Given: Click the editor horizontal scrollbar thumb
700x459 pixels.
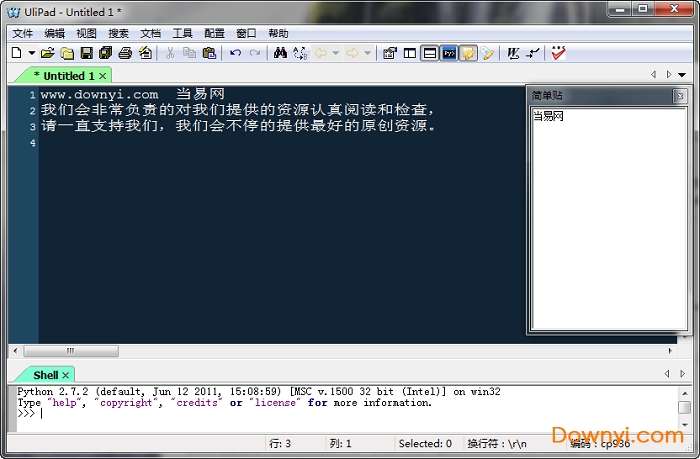Looking at the screenshot, I should (x=71, y=351).
